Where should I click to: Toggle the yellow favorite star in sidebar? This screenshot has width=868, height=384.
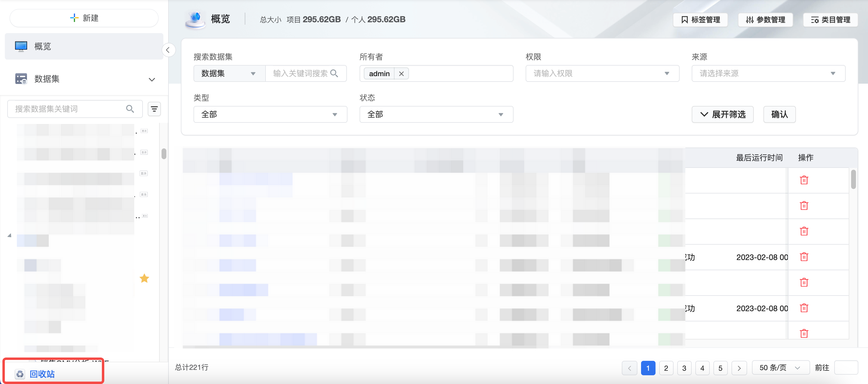(x=144, y=278)
